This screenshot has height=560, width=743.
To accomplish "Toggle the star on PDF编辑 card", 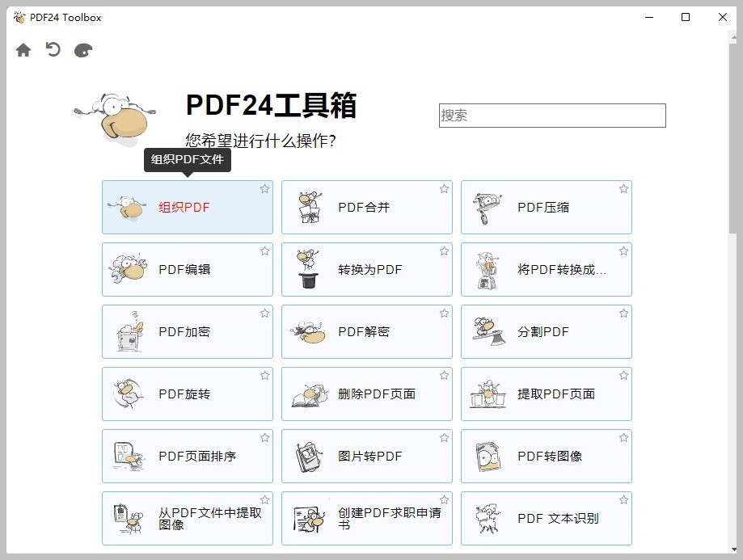I will [264, 251].
